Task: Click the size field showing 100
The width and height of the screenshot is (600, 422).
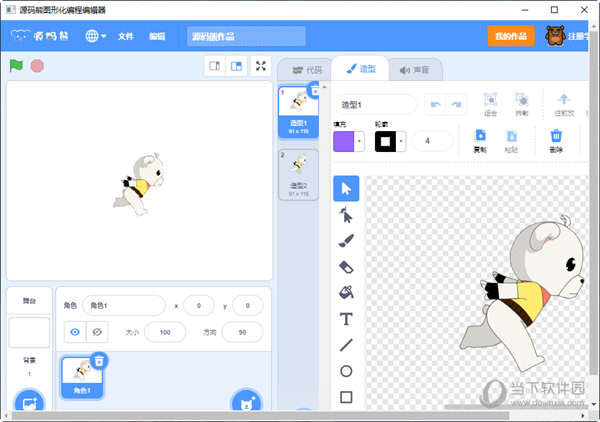Action: [x=165, y=332]
